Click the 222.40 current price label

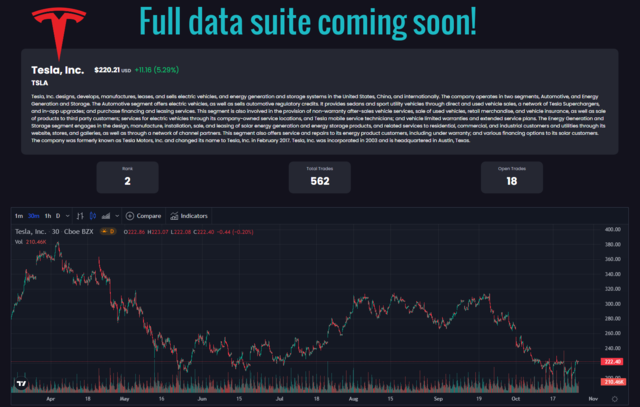612,362
